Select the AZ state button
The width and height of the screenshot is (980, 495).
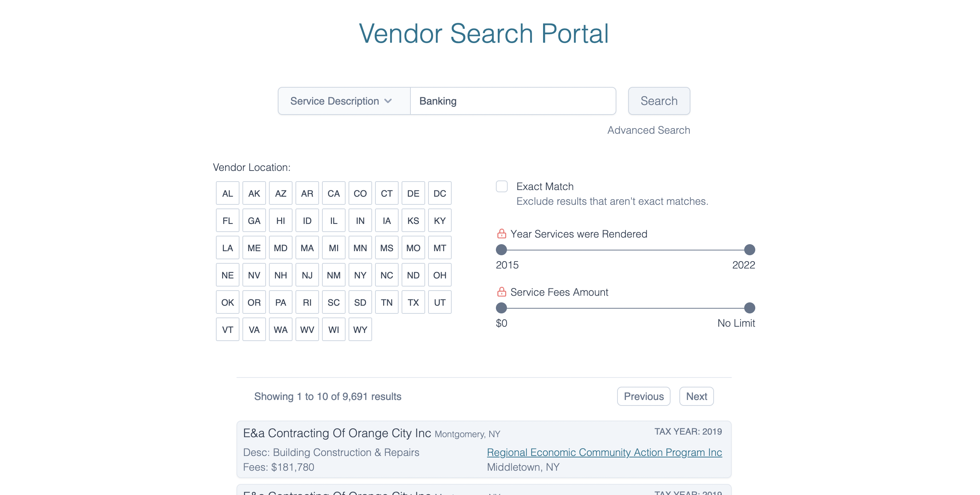[x=280, y=193]
